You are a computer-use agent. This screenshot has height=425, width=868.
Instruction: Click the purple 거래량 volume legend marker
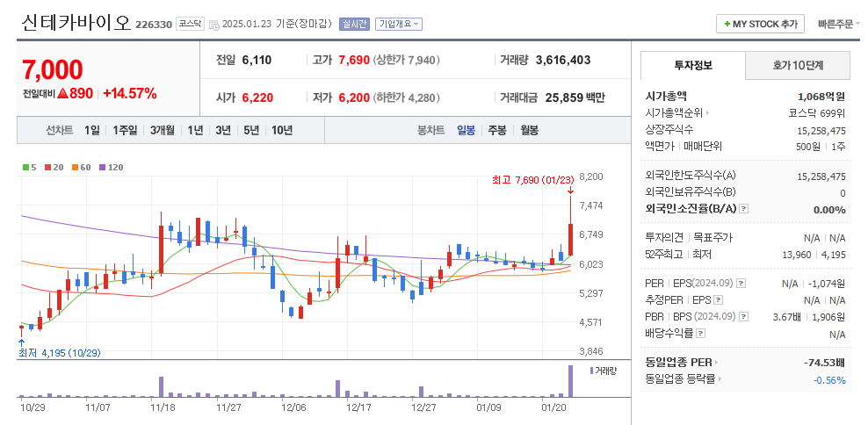point(591,371)
